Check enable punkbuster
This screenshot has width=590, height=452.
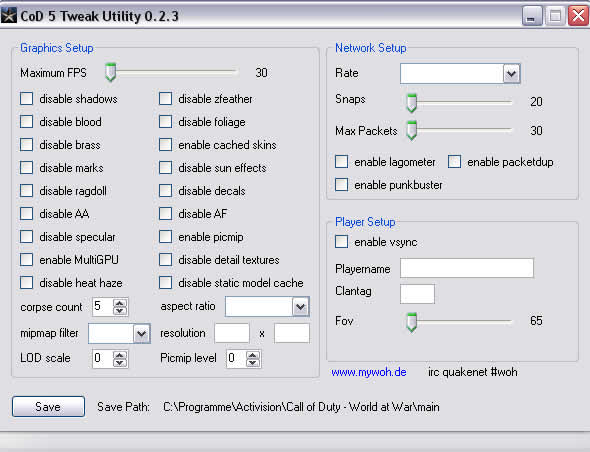coord(341,184)
